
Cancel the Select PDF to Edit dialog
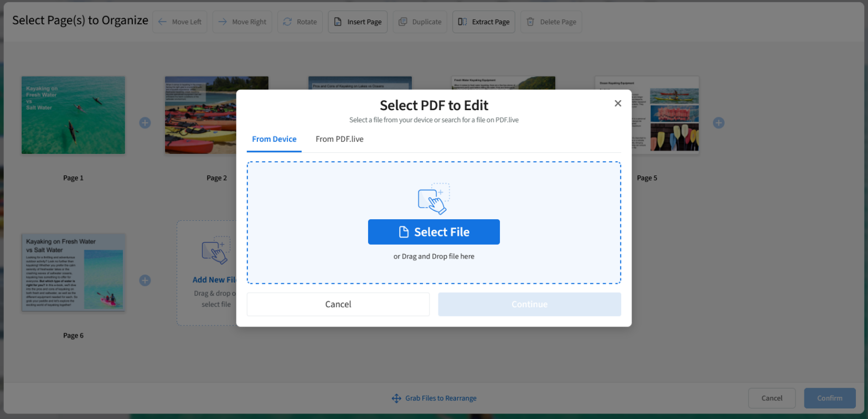(x=338, y=304)
